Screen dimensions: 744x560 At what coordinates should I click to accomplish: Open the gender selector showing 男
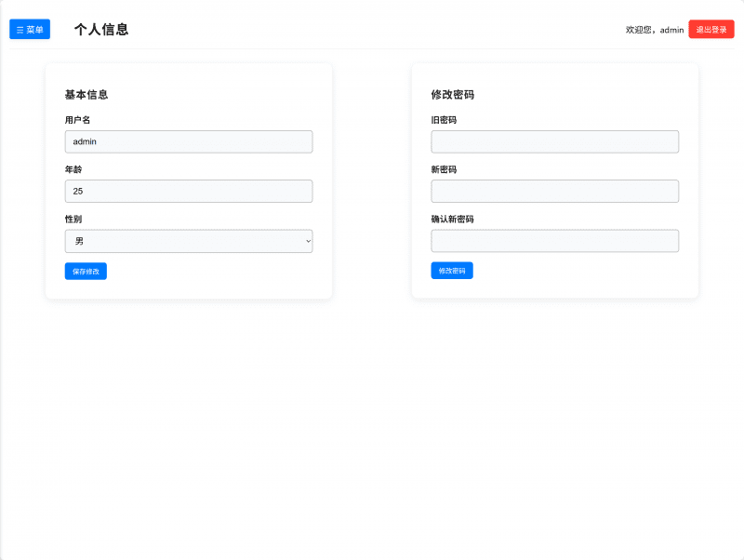tap(188, 240)
